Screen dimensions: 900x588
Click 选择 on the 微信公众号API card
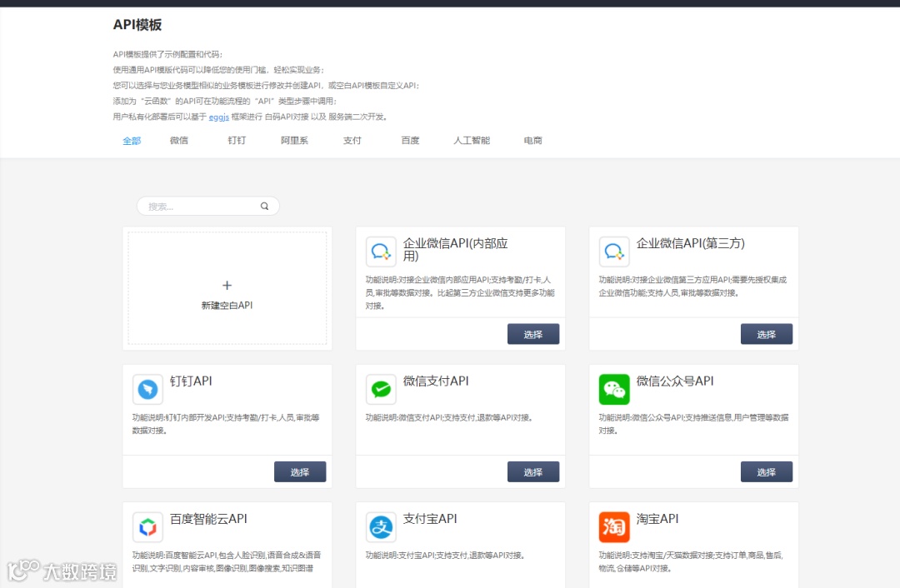pos(767,472)
